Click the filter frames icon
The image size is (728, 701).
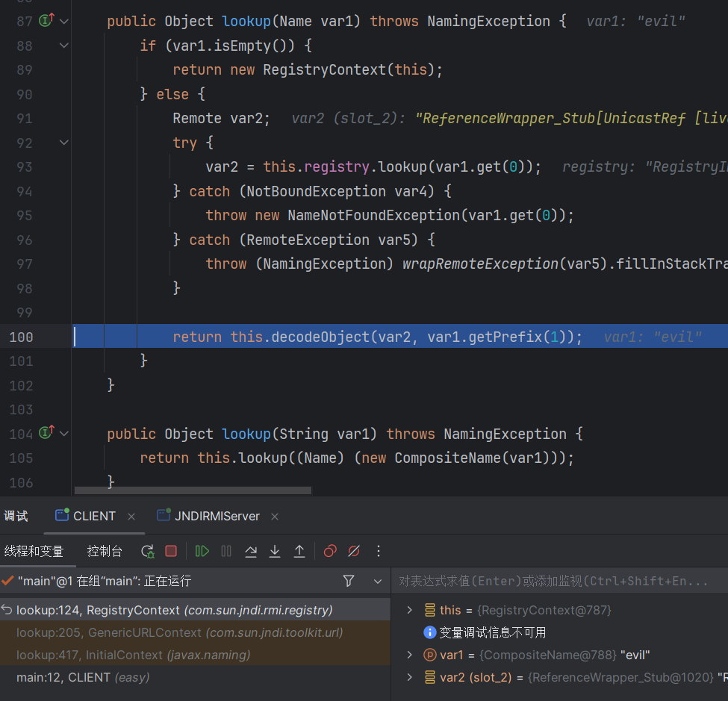point(349,581)
